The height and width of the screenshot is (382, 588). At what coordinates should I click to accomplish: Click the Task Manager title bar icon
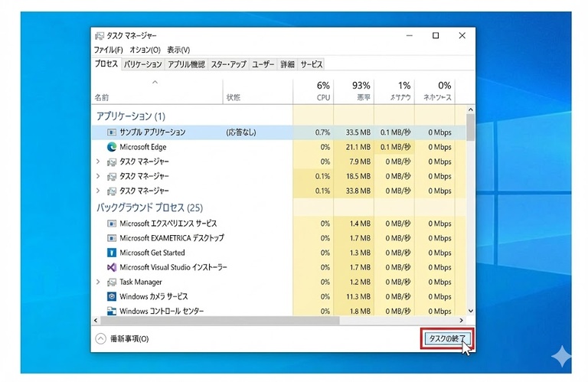pyautogui.click(x=100, y=36)
